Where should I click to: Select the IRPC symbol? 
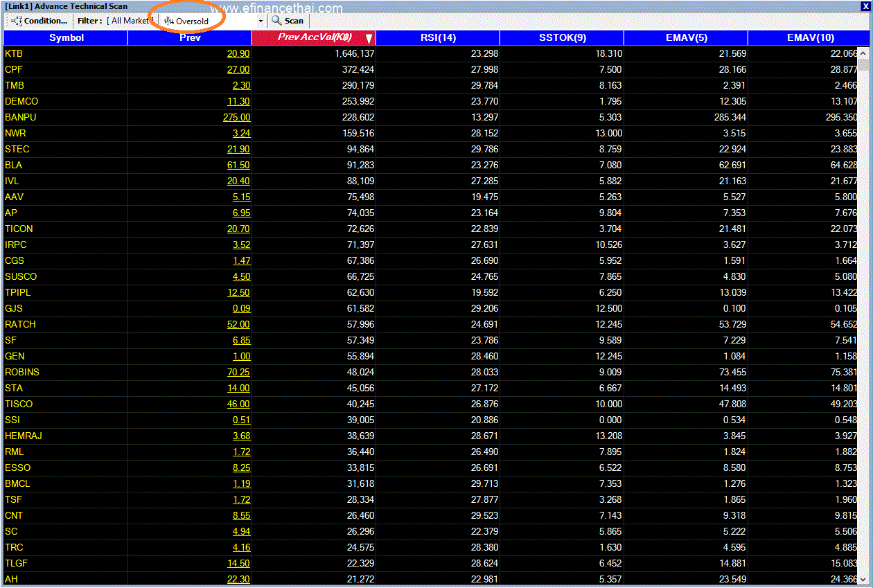pos(16,244)
